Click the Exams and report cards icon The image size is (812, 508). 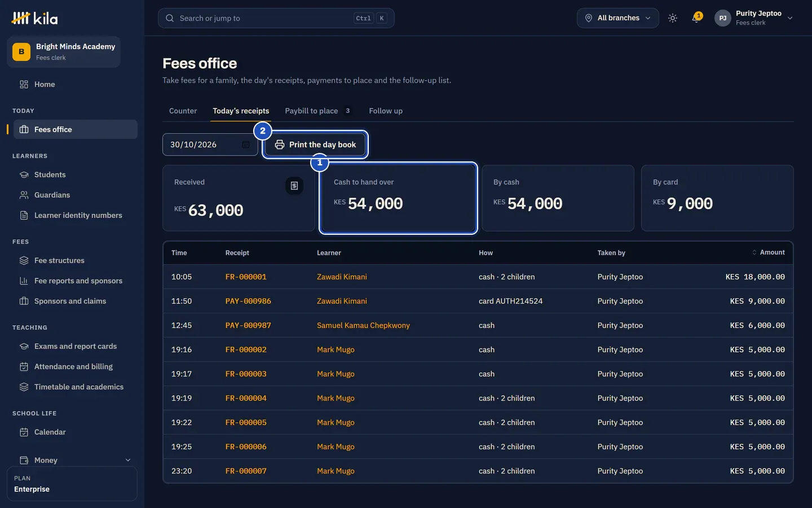click(x=24, y=346)
